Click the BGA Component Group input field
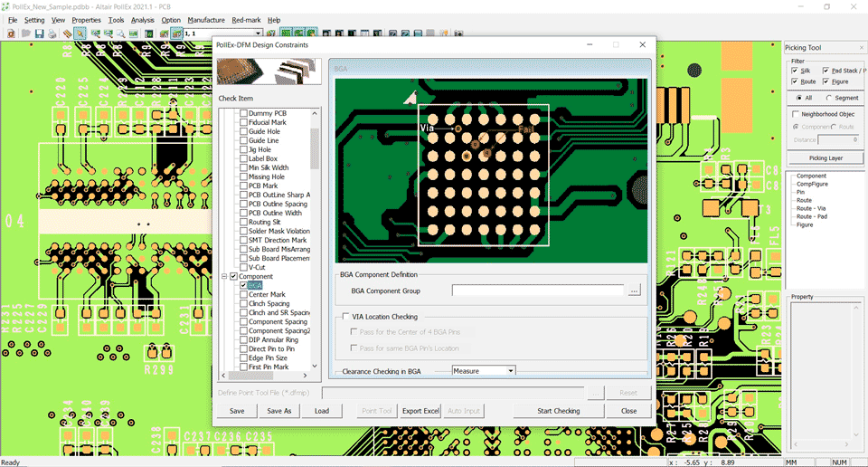Screen dimensions: 868x467 (537, 291)
